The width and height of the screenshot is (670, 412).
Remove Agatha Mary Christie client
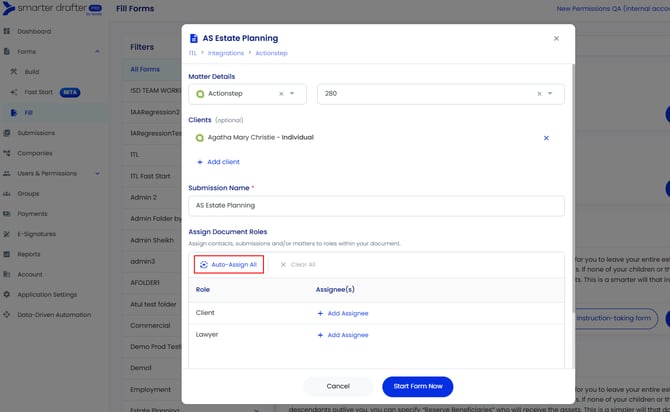[546, 138]
